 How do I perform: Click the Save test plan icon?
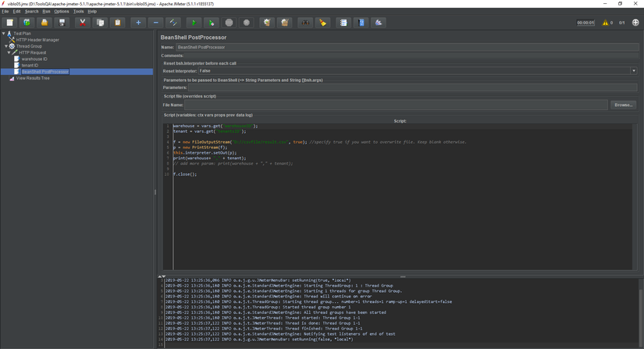point(62,23)
